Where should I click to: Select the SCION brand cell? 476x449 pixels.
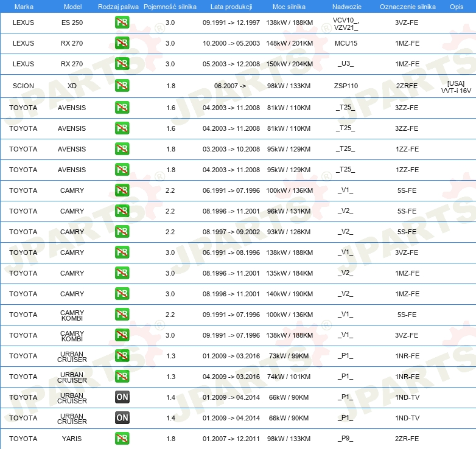(x=23, y=86)
